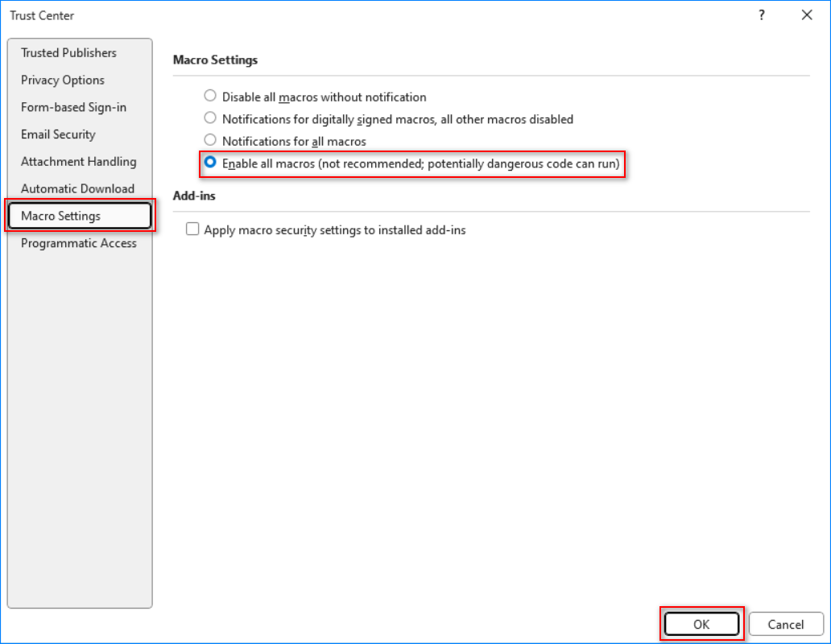Cancel the Trust Center dialog
Image resolution: width=831 pixels, height=644 pixels.
(x=786, y=625)
